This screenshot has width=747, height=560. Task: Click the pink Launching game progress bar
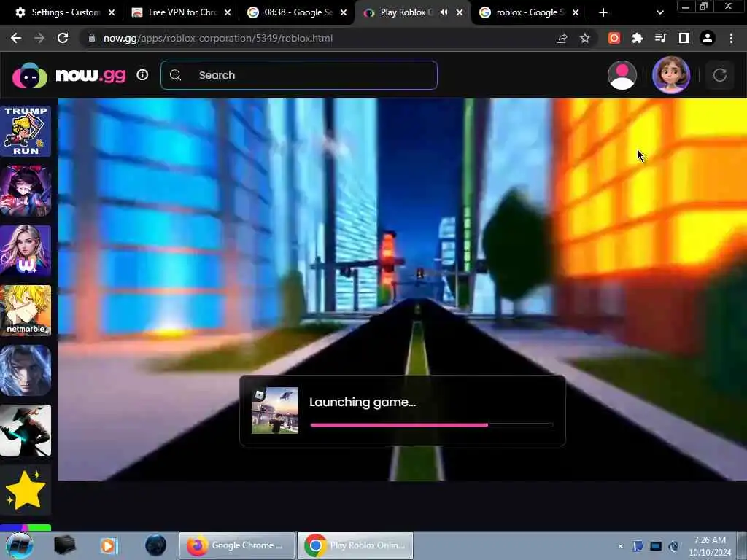coord(432,425)
